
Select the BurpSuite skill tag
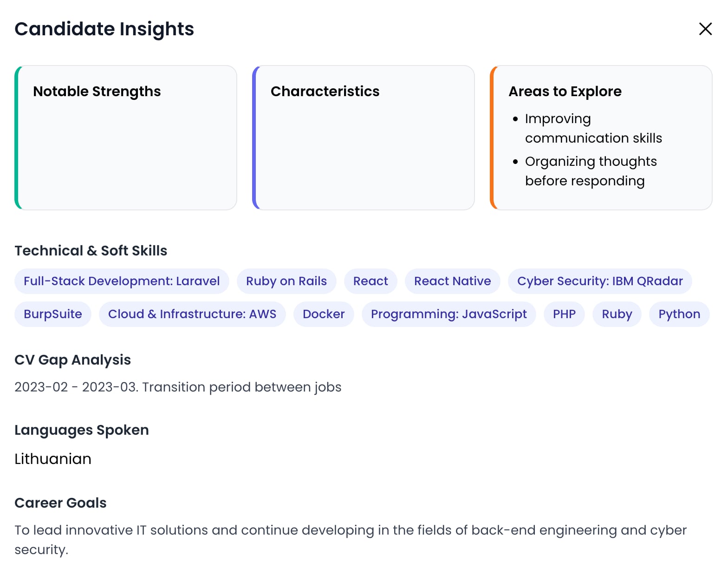point(53,314)
